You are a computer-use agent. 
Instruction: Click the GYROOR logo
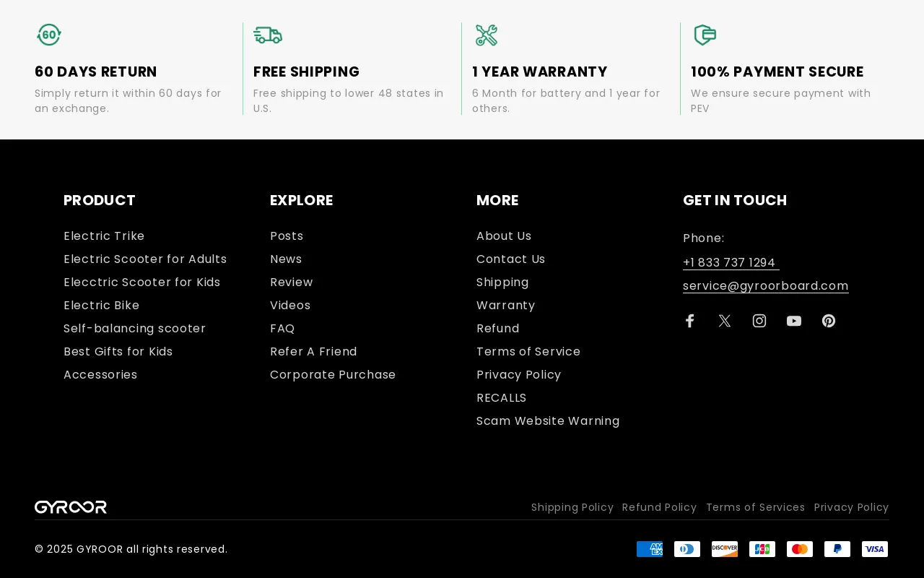(71, 506)
